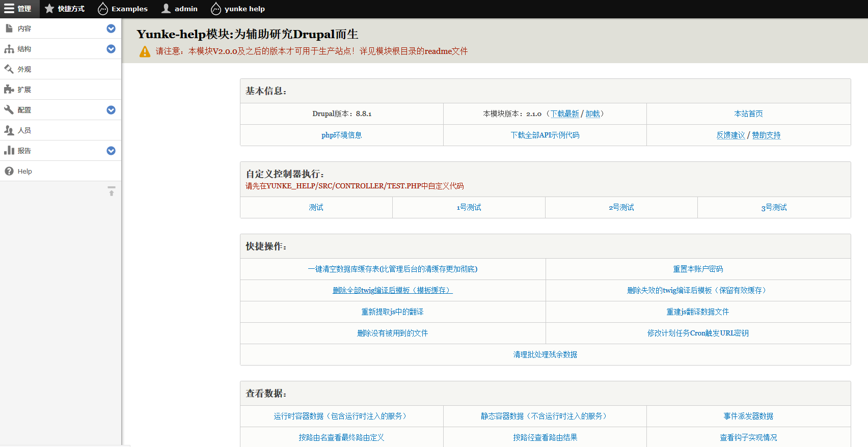This screenshot has width=868, height=447.
Task: Click the 查看数据 section heading
Action: tap(266, 394)
